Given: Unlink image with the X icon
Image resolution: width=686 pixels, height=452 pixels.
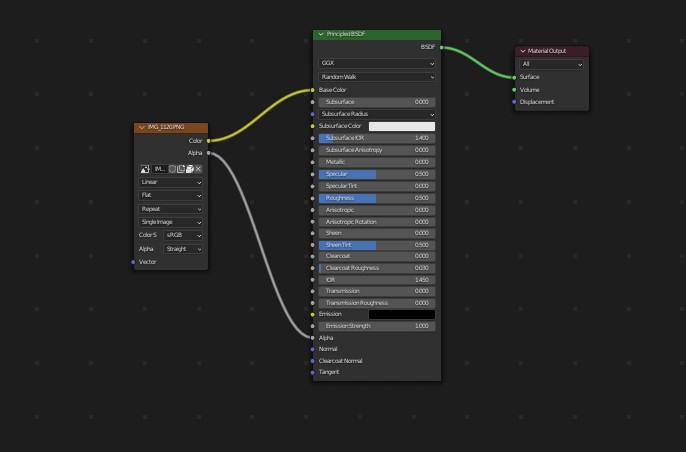Looking at the screenshot, I should [x=198, y=169].
